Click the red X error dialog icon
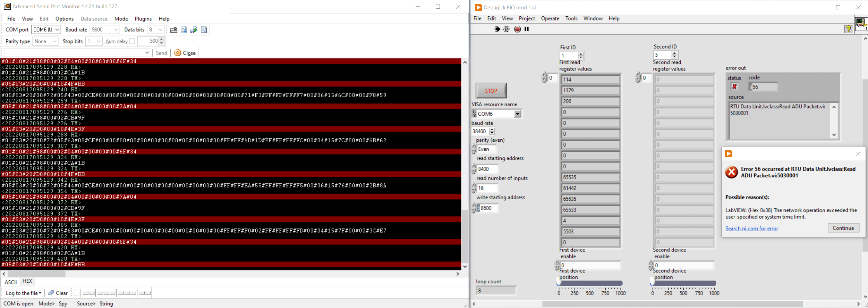Image resolution: width=868 pixels, height=308 pixels. coord(732,172)
